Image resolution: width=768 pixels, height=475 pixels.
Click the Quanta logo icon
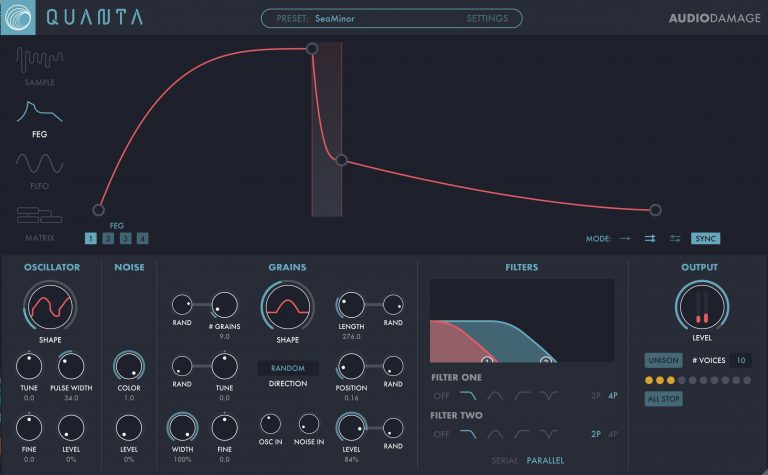[x=18, y=18]
